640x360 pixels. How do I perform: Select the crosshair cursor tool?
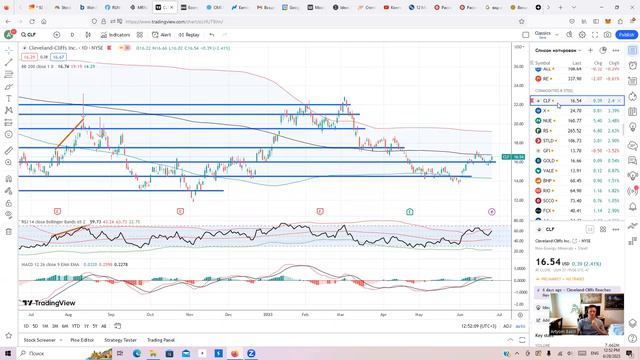tap(9, 51)
